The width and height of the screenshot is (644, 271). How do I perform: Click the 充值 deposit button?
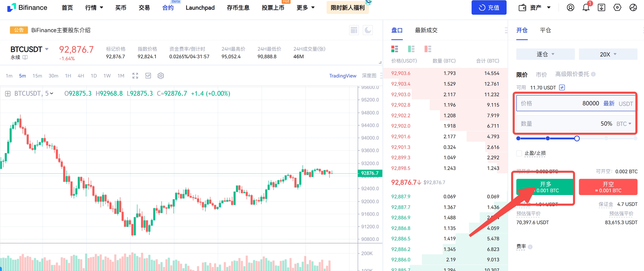[x=489, y=8]
